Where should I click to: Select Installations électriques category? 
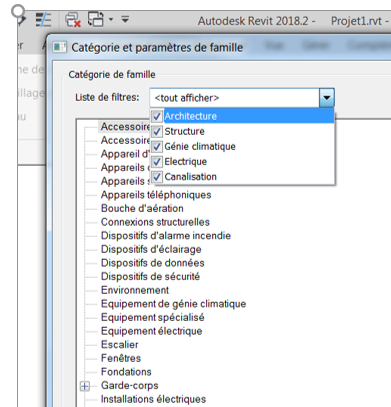[x=153, y=399]
